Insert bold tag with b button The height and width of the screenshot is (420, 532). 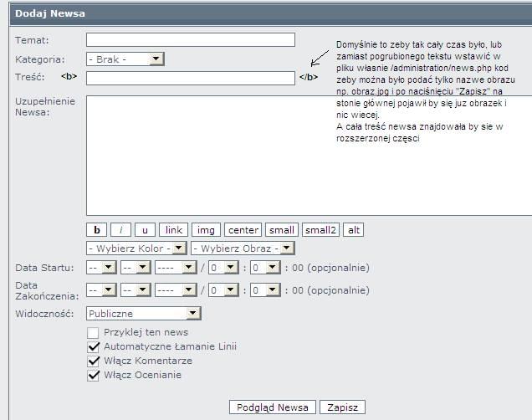tap(97, 230)
